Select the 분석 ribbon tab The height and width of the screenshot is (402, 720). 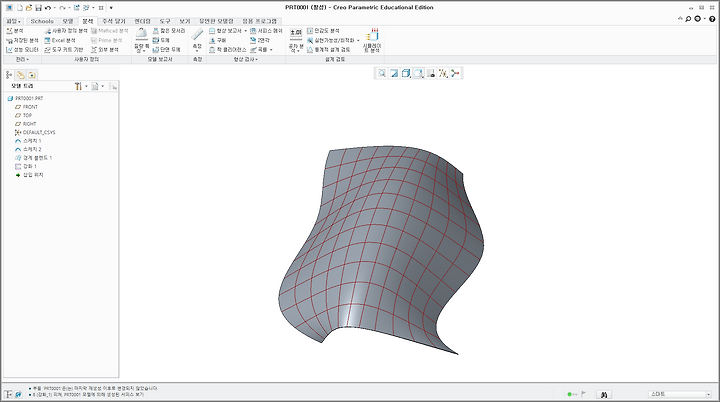click(88, 21)
